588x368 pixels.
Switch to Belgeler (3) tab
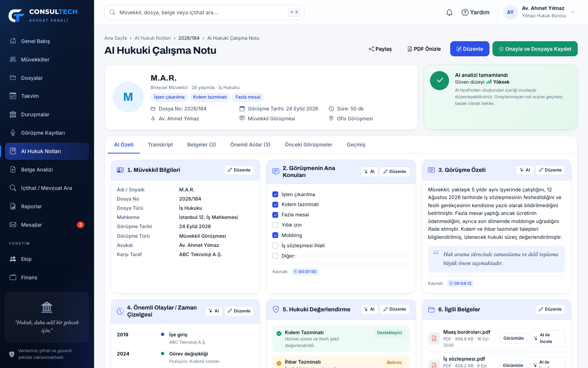pos(201,145)
